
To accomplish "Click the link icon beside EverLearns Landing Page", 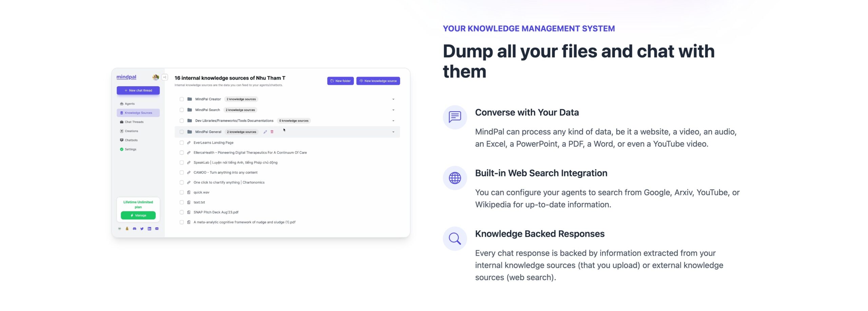I will pos(189,143).
